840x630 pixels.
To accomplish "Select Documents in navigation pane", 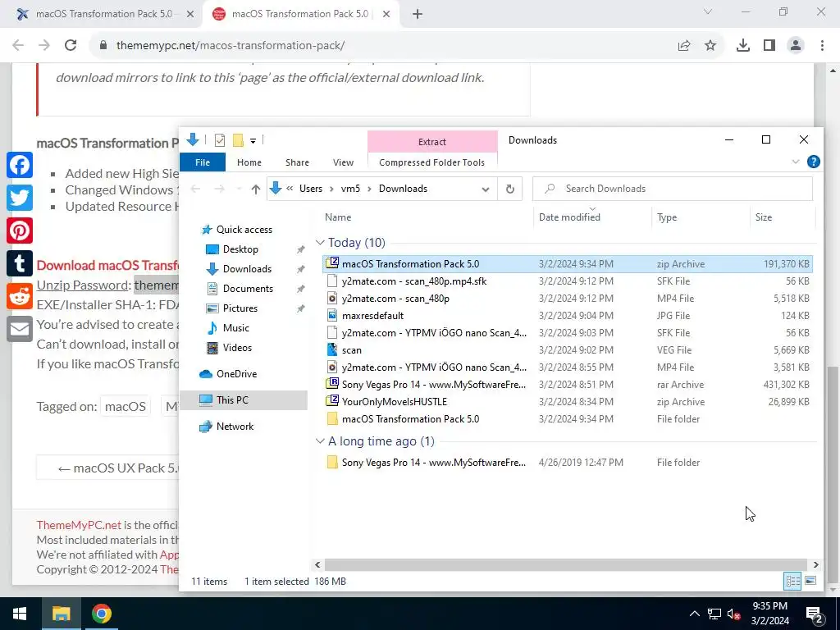I will pos(248,289).
